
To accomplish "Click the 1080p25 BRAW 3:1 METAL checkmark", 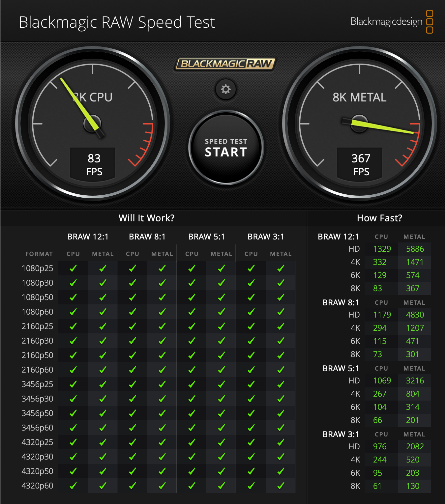I will 281,268.
